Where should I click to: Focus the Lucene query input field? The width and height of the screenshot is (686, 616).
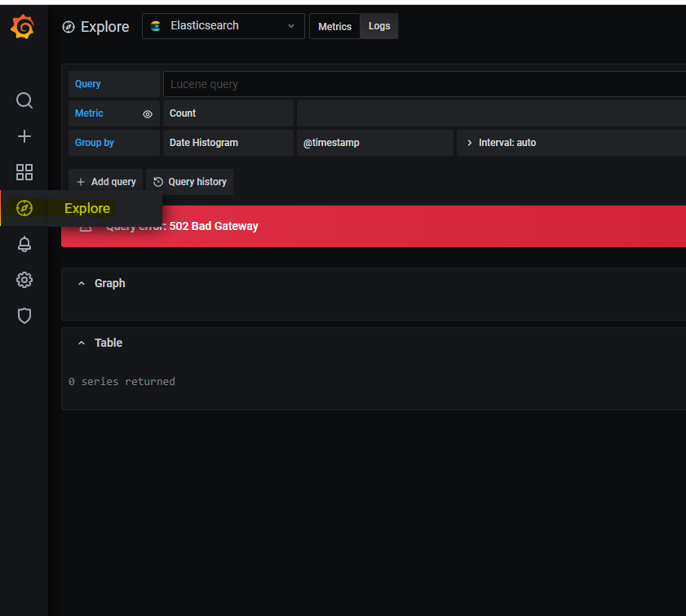[424, 84]
